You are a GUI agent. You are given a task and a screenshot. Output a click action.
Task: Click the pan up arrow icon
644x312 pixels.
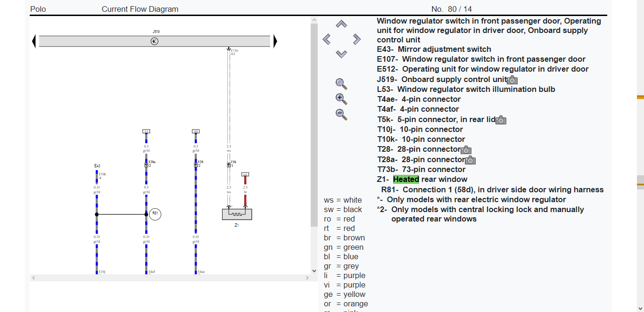tap(341, 24)
